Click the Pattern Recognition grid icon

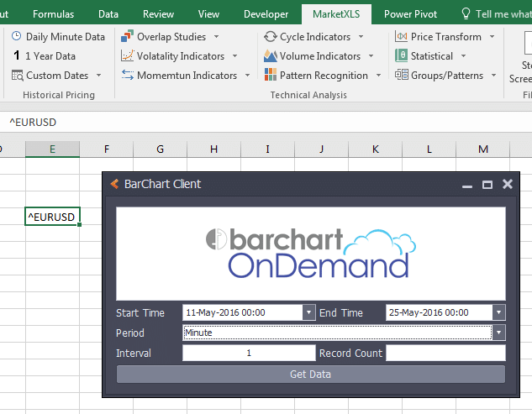click(271, 74)
